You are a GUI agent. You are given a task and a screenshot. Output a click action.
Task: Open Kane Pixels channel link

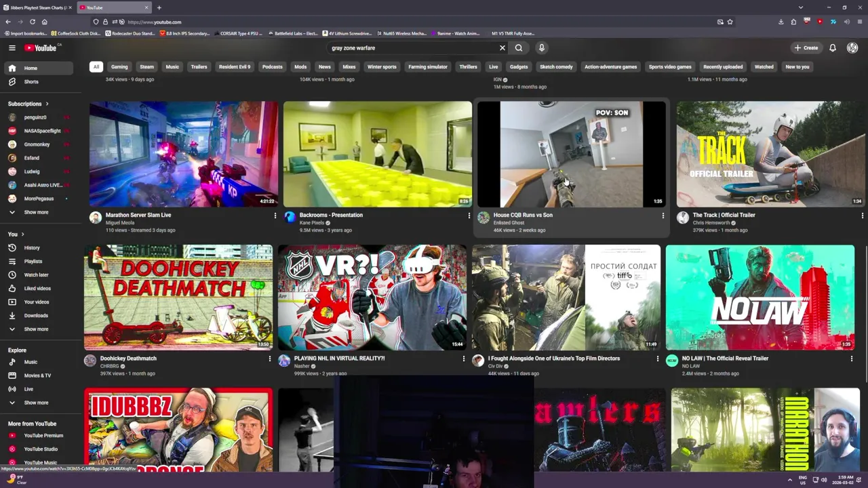click(312, 223)
